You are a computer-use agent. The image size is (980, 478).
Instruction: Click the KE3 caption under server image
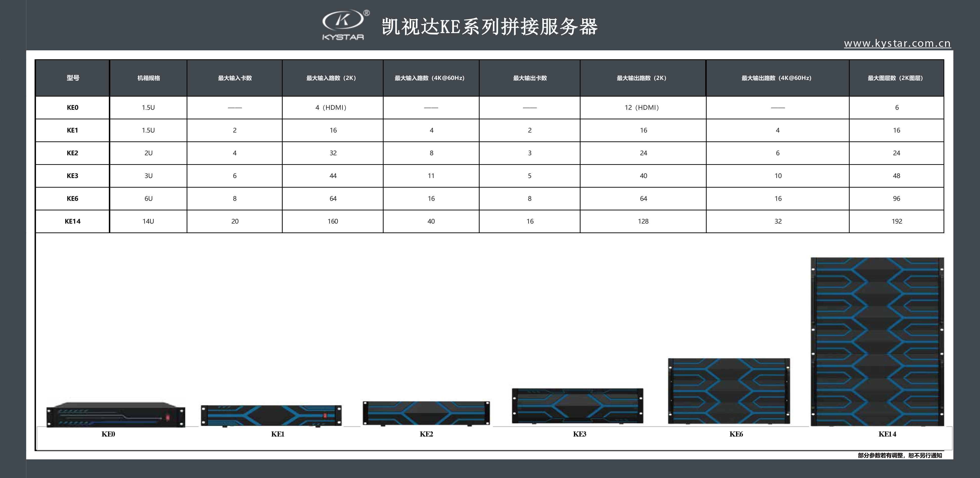tap(580, 434)
